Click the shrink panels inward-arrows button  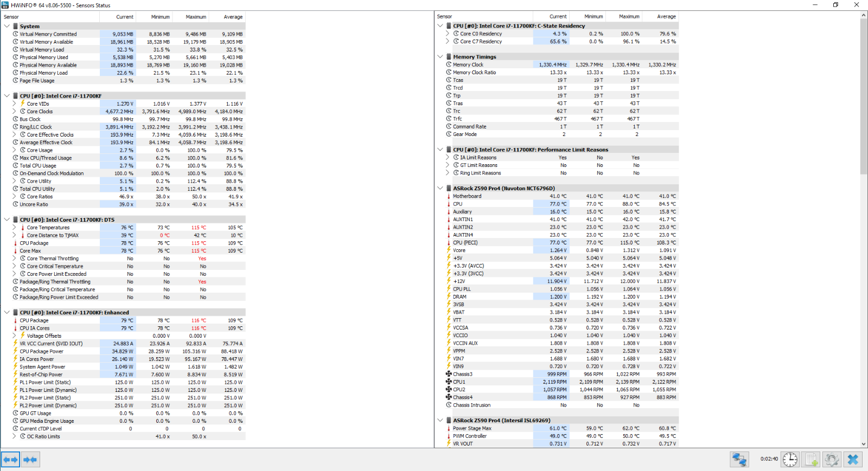click(30, 460)
